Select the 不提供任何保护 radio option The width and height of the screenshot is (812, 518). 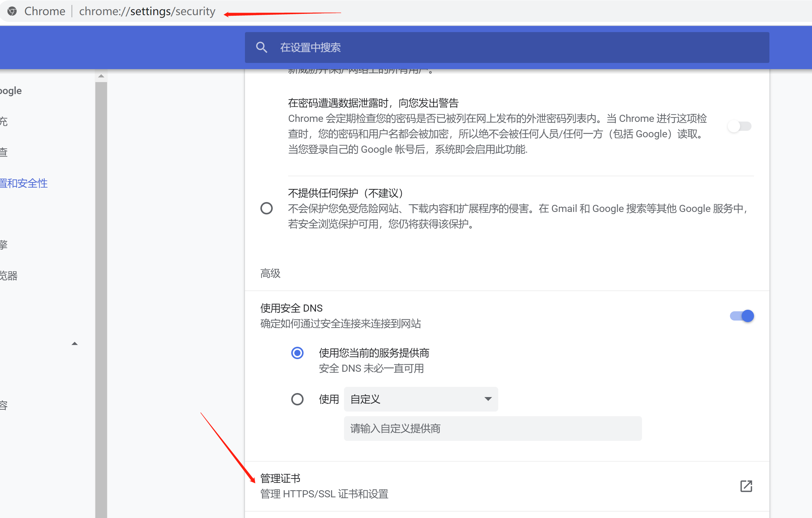(266, 209)
